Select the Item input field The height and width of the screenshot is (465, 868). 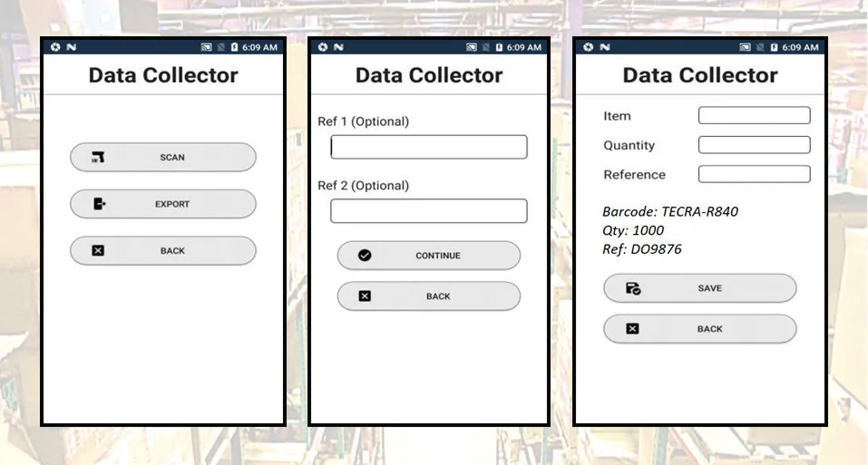[x=754, y=115]
